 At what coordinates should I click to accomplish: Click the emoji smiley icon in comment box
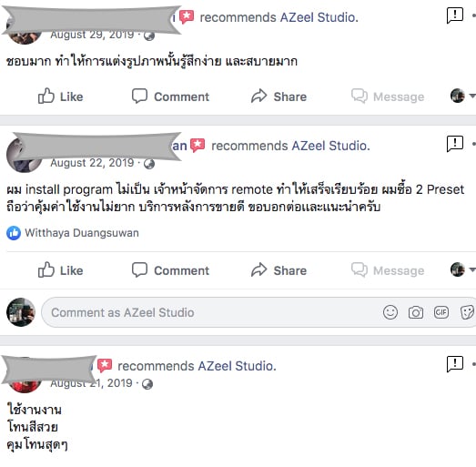click(x=390, y=312)
